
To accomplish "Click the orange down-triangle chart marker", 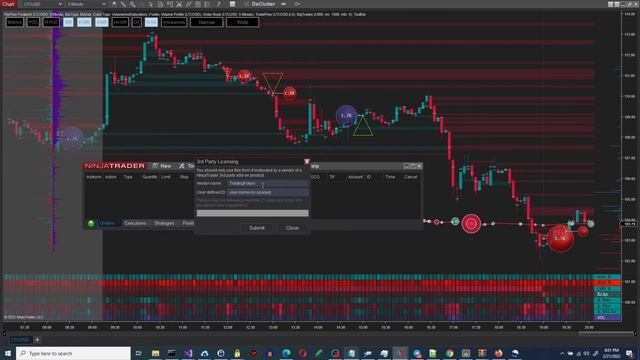I will 273,83.
